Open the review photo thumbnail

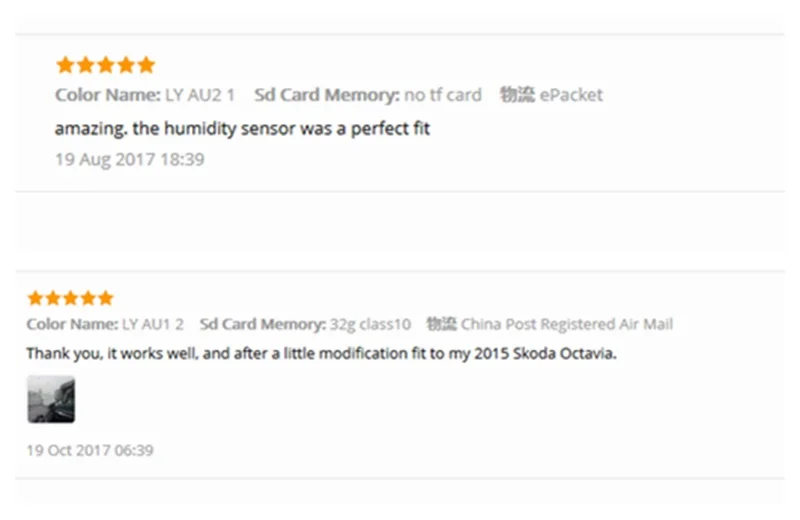[x=51, y=400]
